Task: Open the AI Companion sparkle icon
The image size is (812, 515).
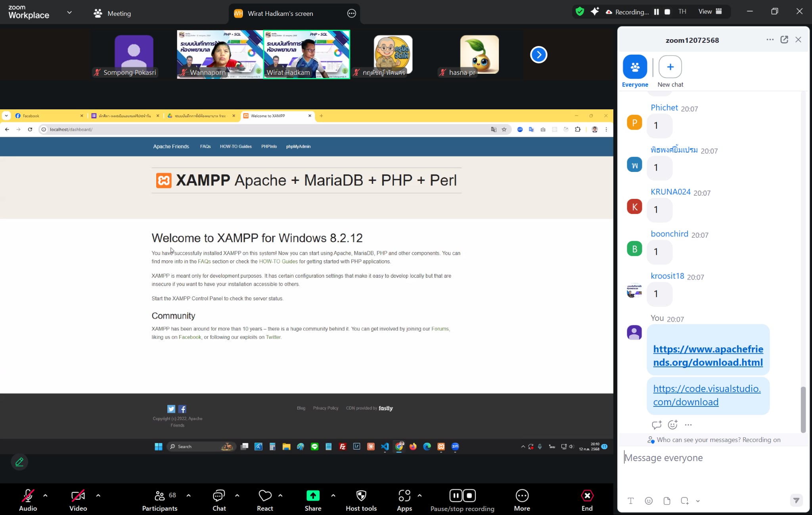Action: pos(594,11)
